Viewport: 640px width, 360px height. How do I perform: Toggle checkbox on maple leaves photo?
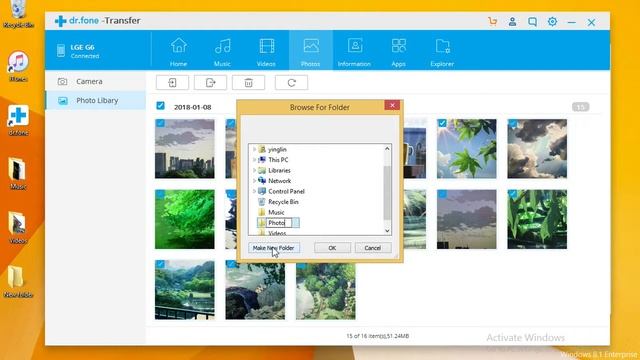click(x=442, y=123)
